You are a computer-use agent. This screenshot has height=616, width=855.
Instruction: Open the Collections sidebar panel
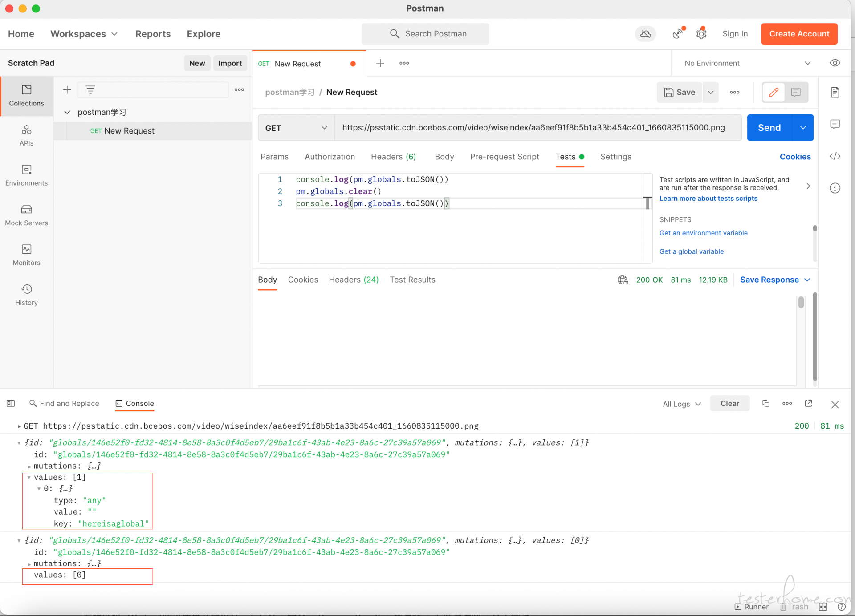coord(27,96)
